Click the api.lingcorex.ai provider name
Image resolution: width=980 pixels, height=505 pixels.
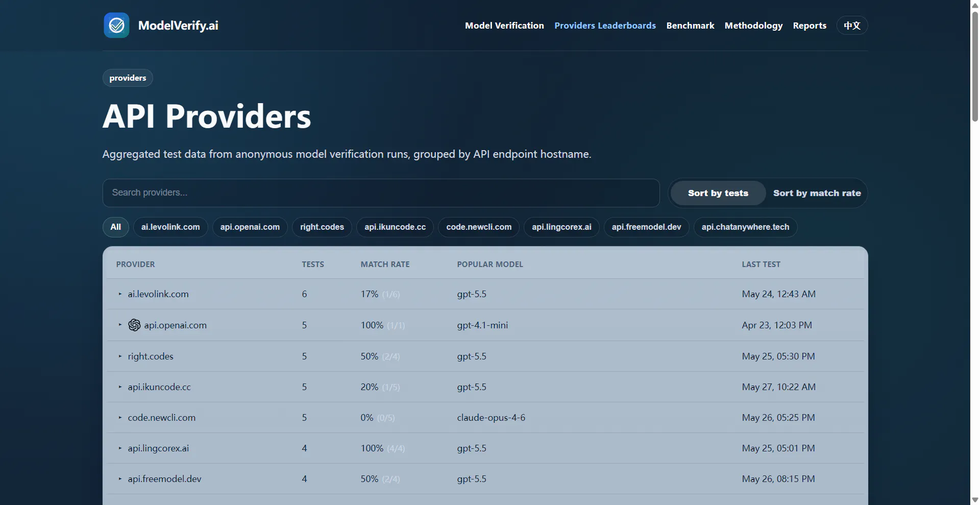point(158,448)
